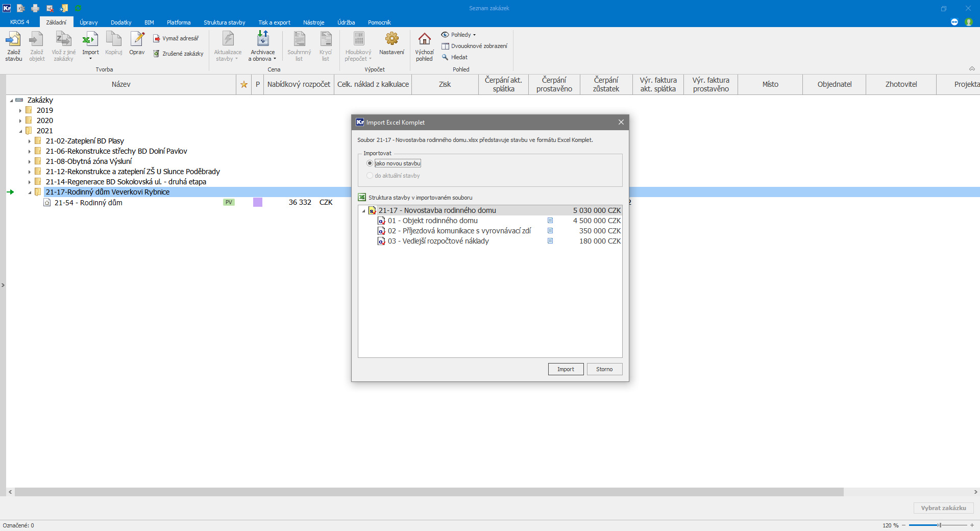Collapse 21-17 Novostavba rodinného domu node
The width and height of the screenshot is (980, 531).
[x=363, y=211]
